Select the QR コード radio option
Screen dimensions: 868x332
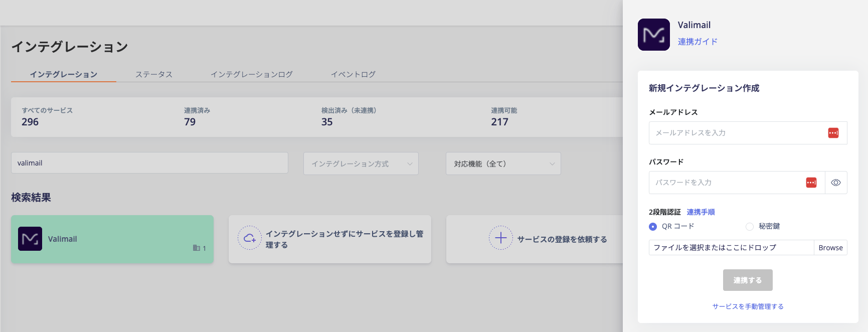[x=652, y=227]
